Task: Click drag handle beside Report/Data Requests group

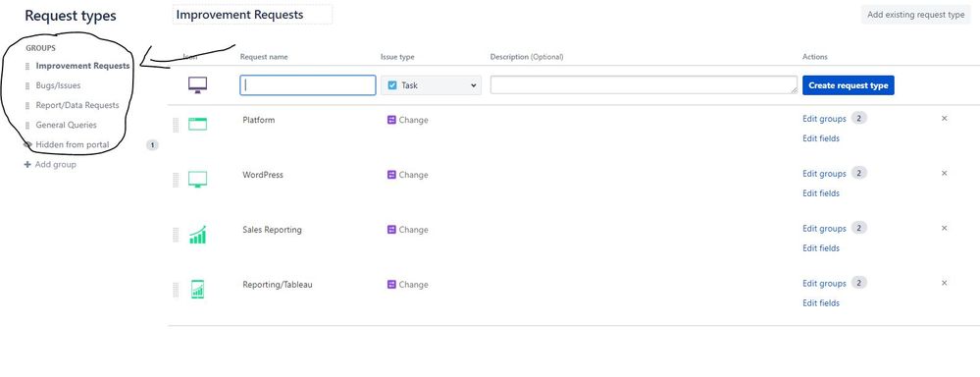Action: click(x=27, y=106)
